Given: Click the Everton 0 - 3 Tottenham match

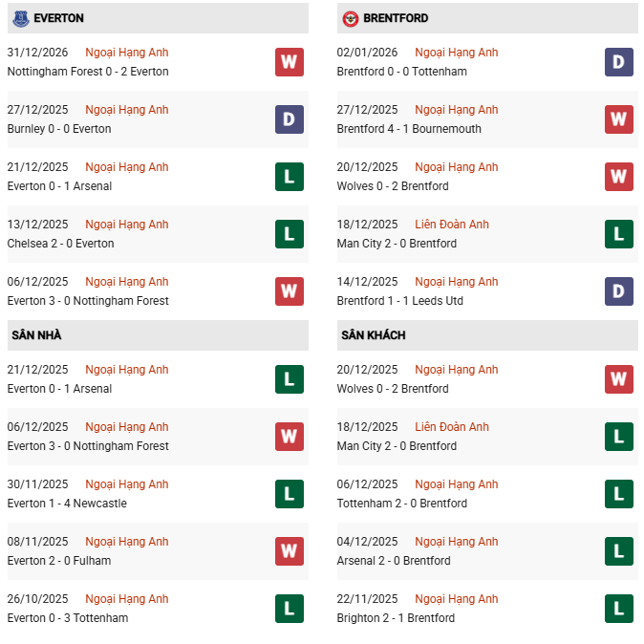Looking at the screenshot, I should pos(67,618).
